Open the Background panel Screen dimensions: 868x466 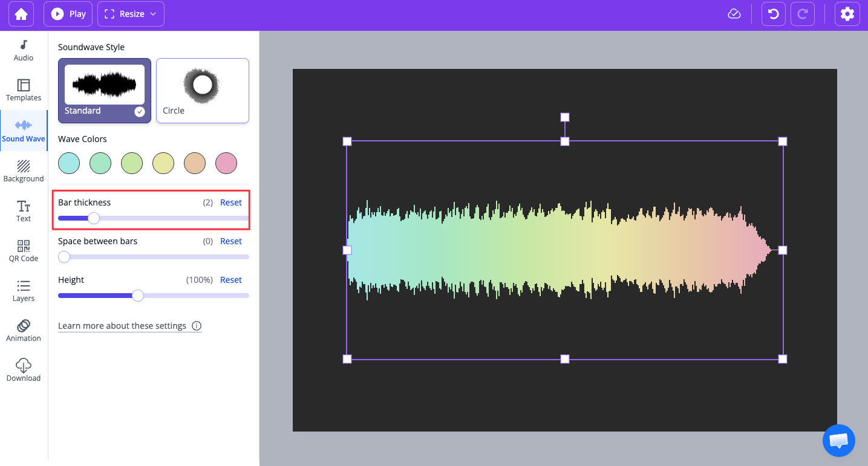tap(23, 170)
